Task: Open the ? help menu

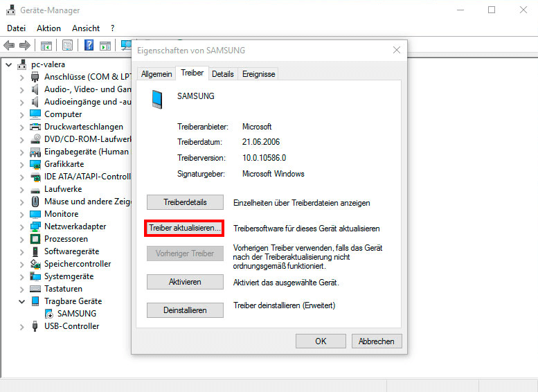Action: point(113,28)
